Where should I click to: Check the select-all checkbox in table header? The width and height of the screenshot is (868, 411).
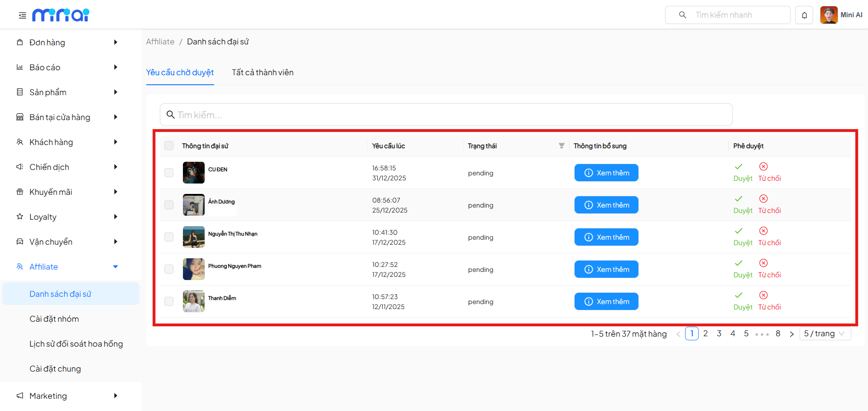pos(169,145)
